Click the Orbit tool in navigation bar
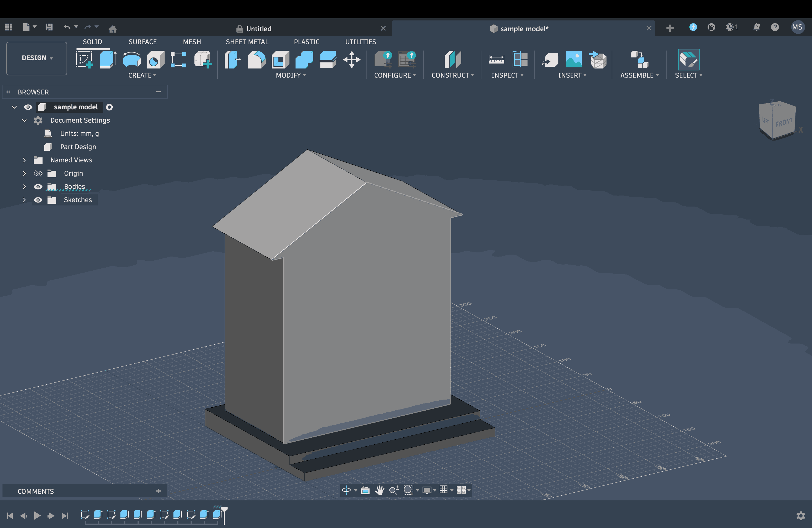Screen dimensions: 812x528 click(x=346, y=490)
